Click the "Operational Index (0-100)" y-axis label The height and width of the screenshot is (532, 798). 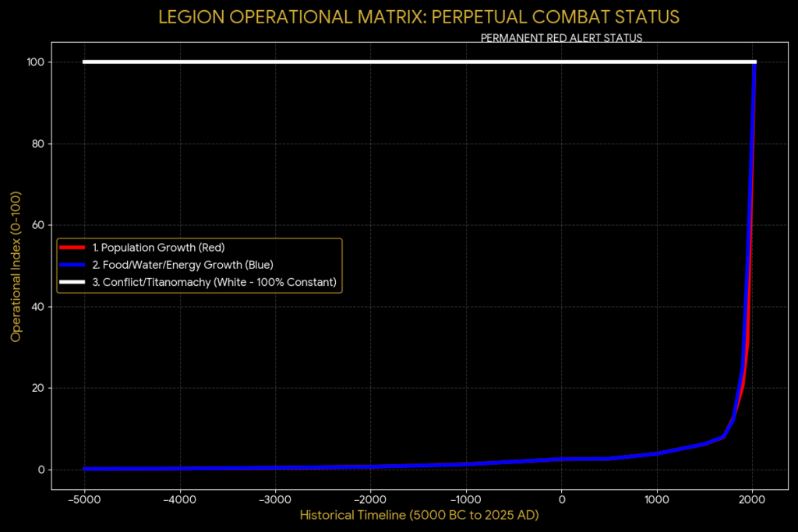point(16,266)
